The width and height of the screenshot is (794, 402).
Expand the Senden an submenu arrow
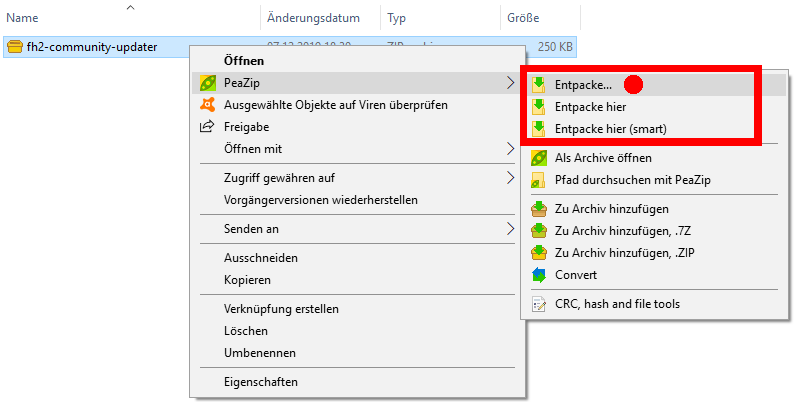511,229
